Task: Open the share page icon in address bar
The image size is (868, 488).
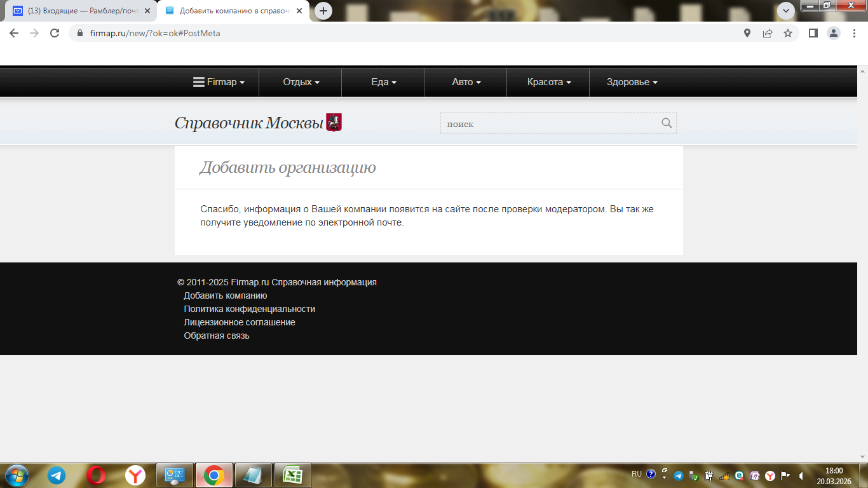Action: (768, 33)
